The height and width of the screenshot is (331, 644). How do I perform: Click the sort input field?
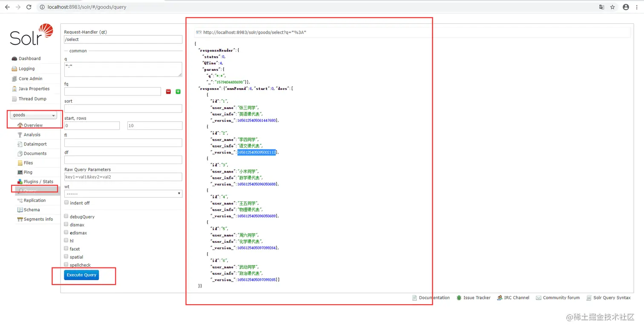(x=123, y=109)
